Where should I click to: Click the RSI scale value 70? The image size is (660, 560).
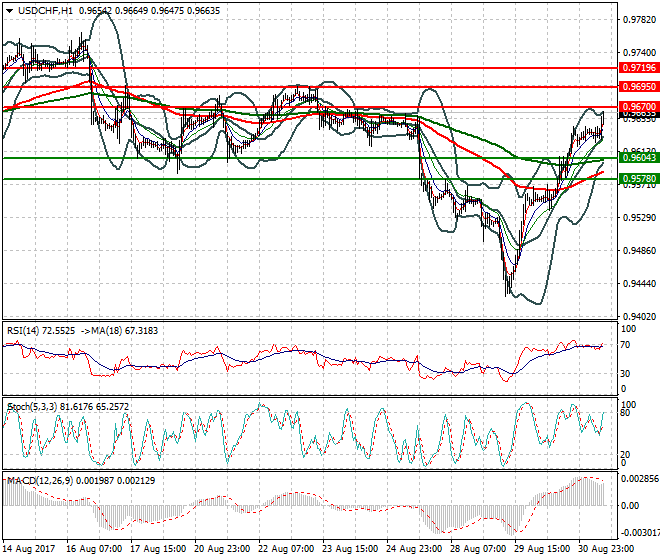point(625,345)
